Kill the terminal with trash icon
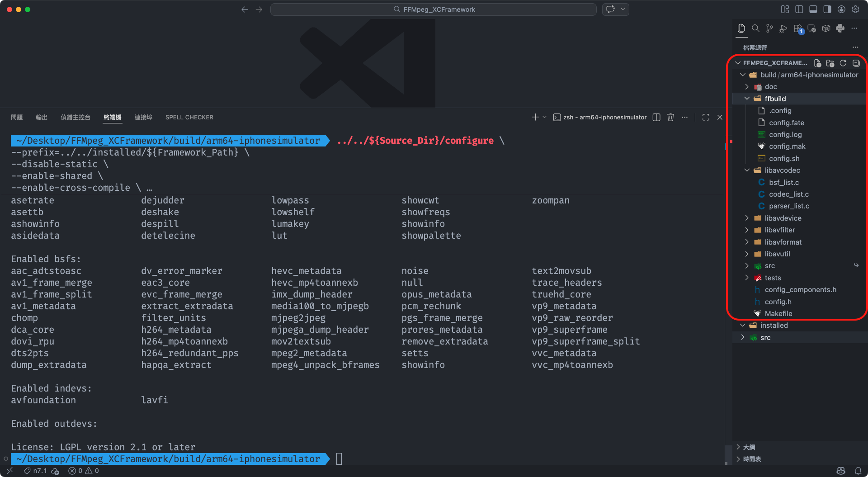Screen dimensions: 868x477 670,118
